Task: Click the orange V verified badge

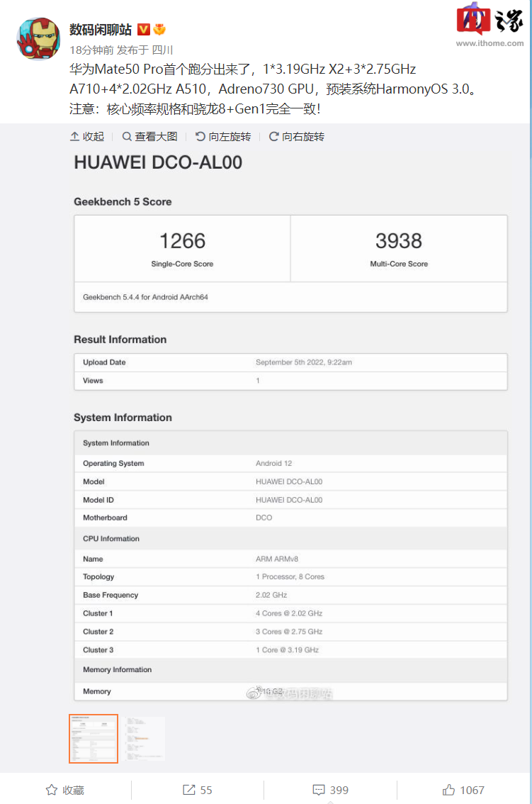Action: (x=144, y=30)
